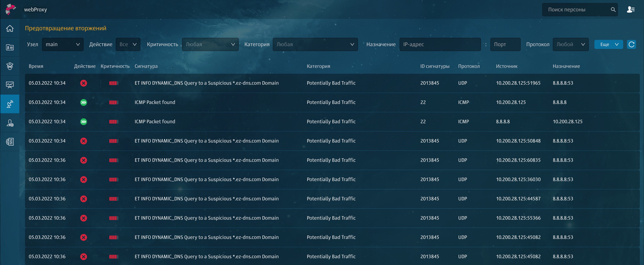Screen dimensions: 644x265
Task: Open the Действие filter dropdown
Action: point(128,44)
